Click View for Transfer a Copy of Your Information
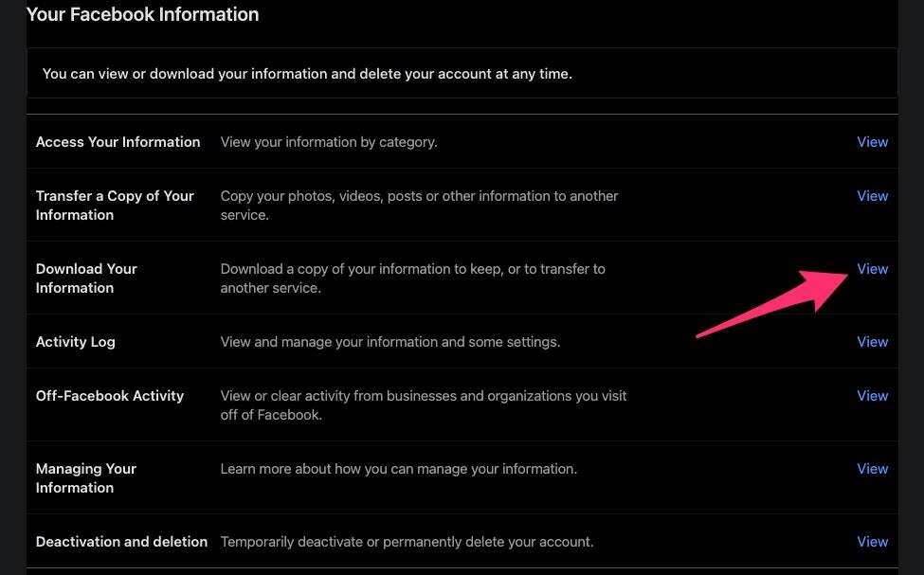The height and width of the screenshot is (575, 924). tap(872, 196)
